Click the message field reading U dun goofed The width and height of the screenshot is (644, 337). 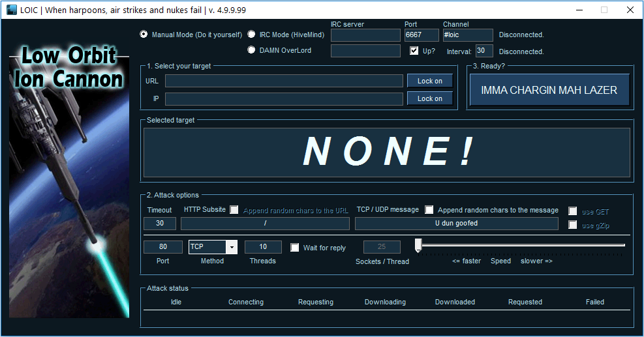click(x=457, y=224)
